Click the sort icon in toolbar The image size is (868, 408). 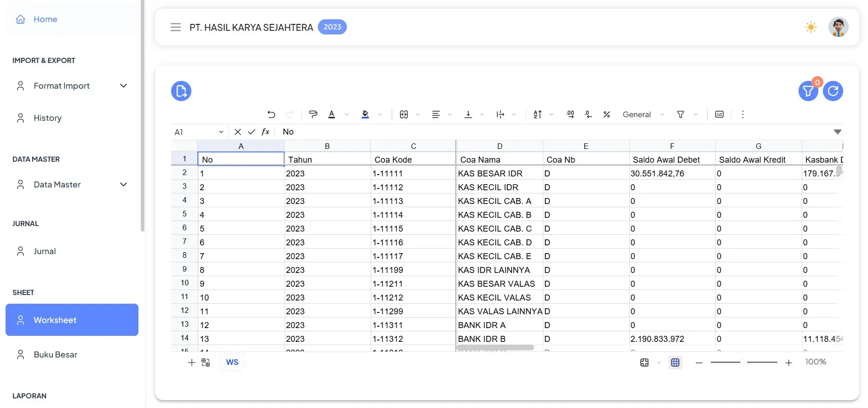[x=538, y=114]
